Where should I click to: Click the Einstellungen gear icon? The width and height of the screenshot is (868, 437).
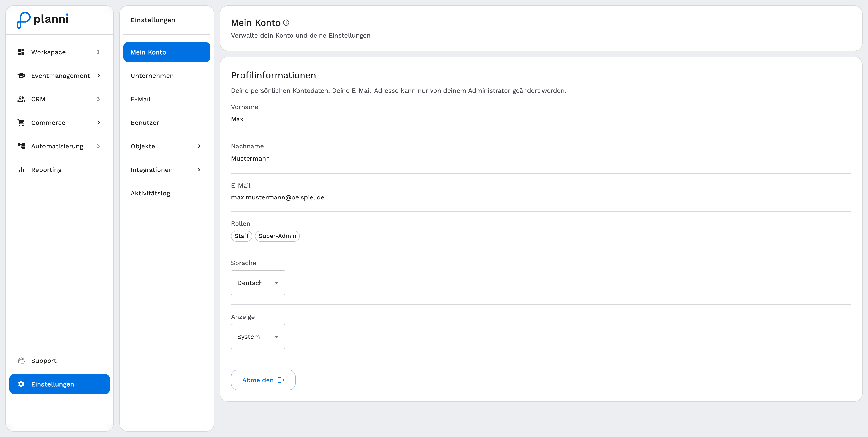pos(21,384)
